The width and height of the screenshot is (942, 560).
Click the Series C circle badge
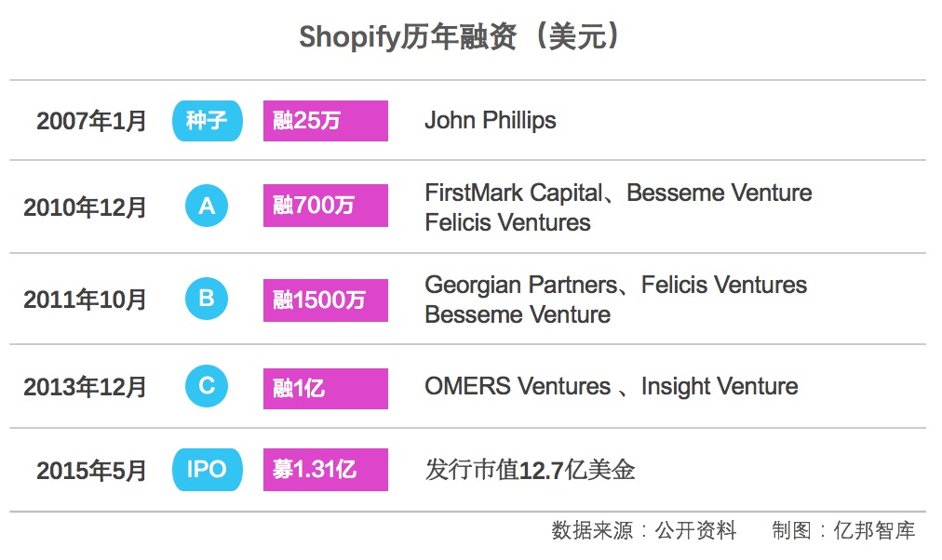click(207, 386)
